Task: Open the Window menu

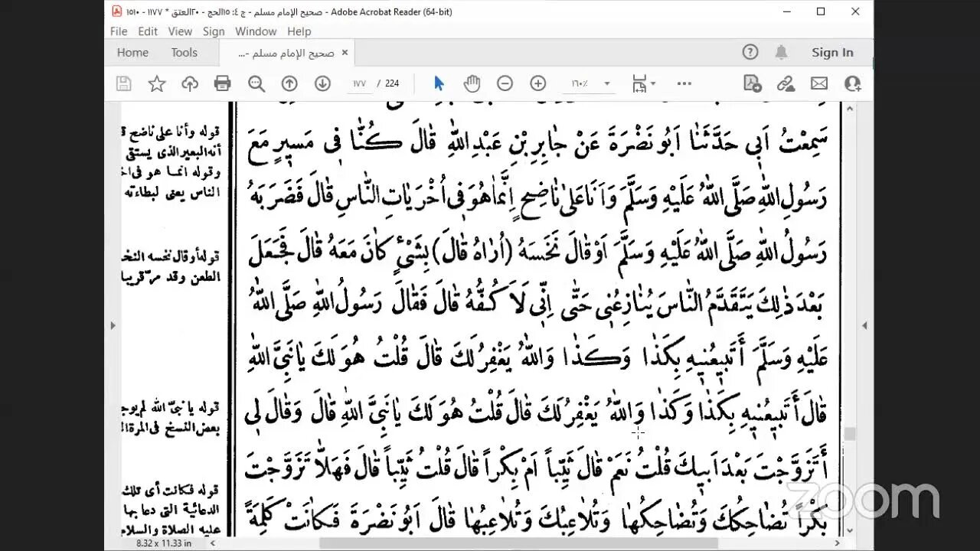Action: click(256, 31)
